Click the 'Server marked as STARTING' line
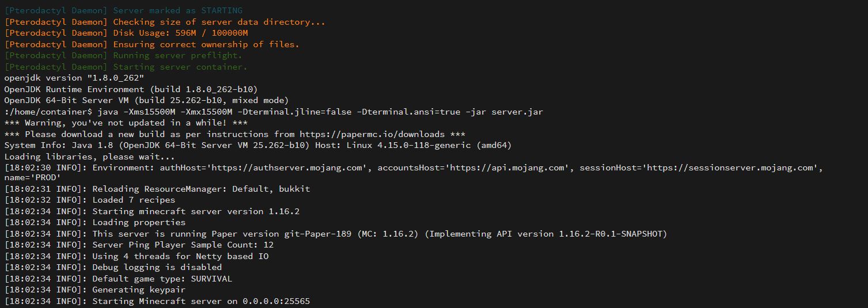Screen dimensions: 868x308 pyautogui.click(x=177, y=10)
